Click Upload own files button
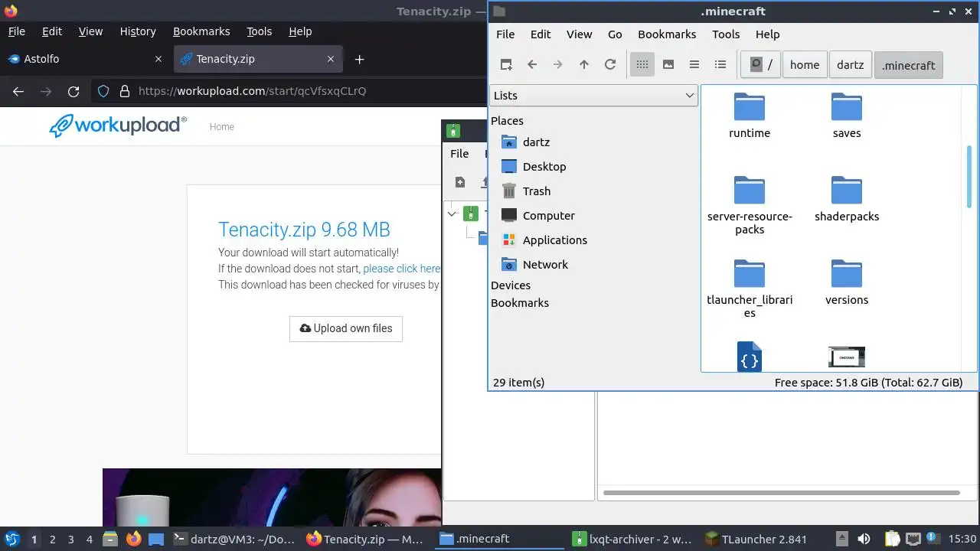980x551 pixels. (x=346, y=328)
